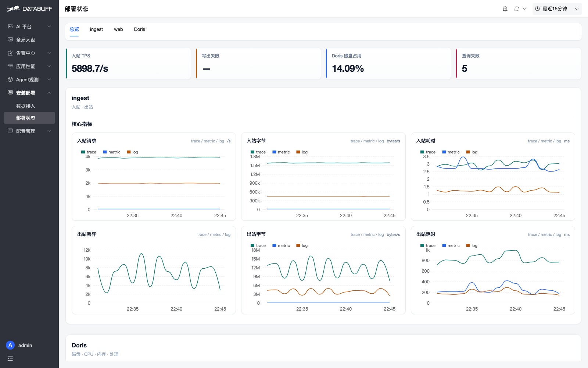Select 部署状态 in the sidebar
This screenshot has width=588, height=368.
pyautogui.click(x=29, y=118)
